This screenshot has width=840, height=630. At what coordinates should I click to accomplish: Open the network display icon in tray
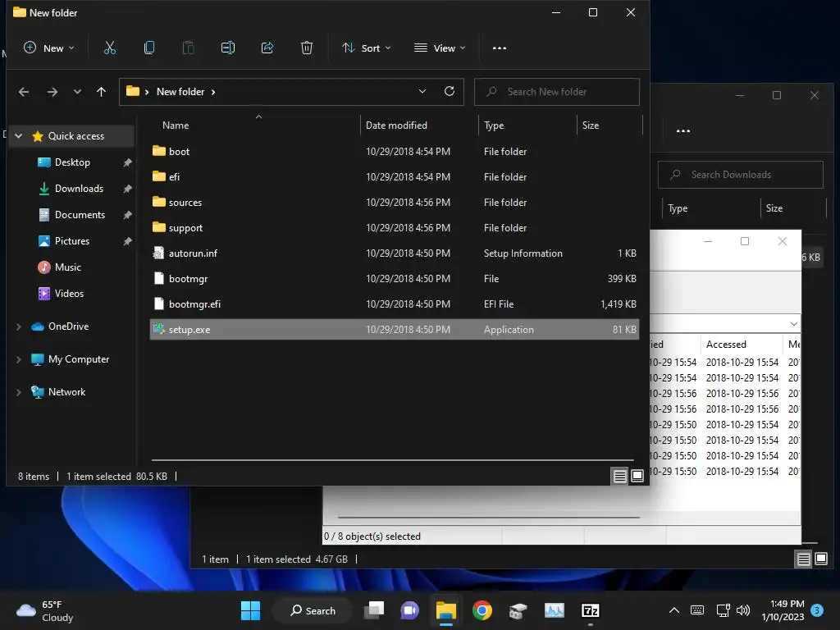click(x=723, y=610)
